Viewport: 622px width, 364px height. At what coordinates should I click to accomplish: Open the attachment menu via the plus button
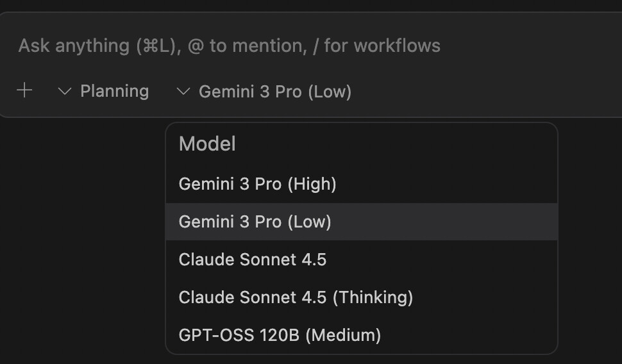pyautogui.click(x=24, y=90)
